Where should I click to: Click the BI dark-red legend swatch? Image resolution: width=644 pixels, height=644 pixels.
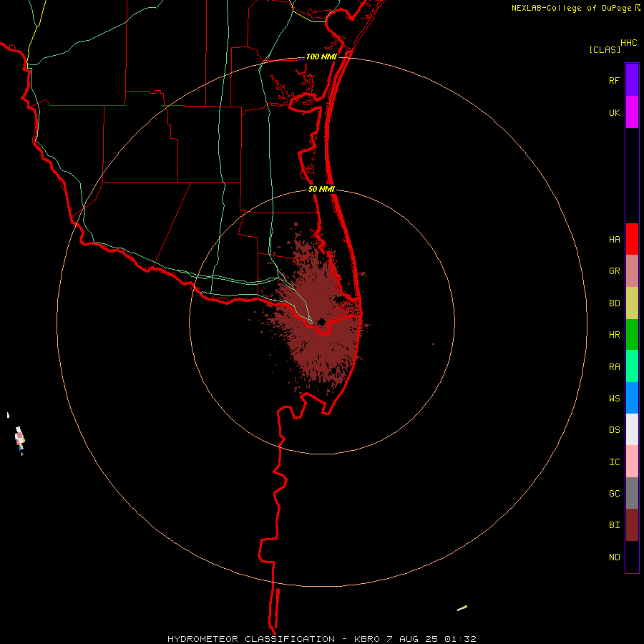(x=632, y=525)
